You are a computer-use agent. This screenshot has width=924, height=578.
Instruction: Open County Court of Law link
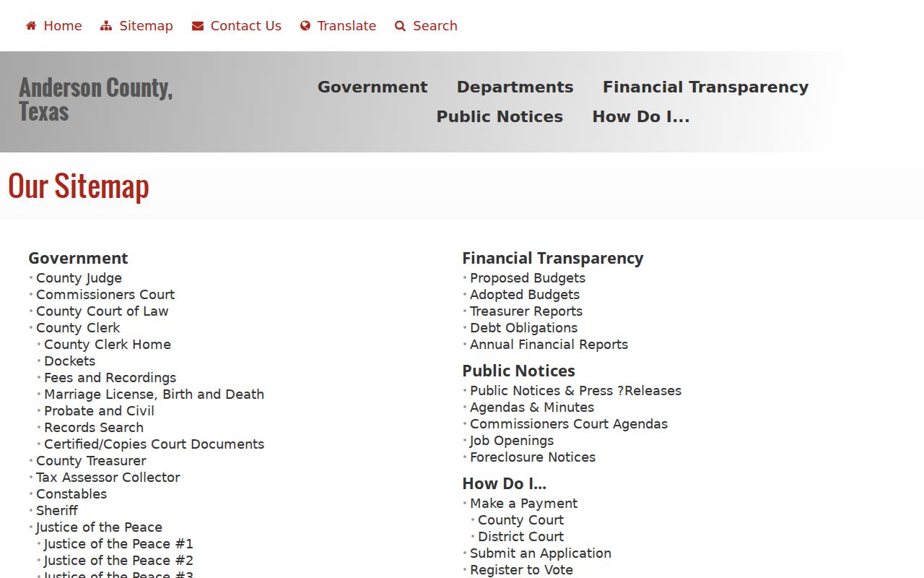point(102,311)
